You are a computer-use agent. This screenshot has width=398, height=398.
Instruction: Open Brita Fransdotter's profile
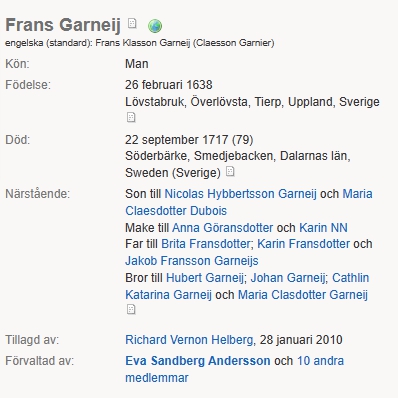[205, 244]
